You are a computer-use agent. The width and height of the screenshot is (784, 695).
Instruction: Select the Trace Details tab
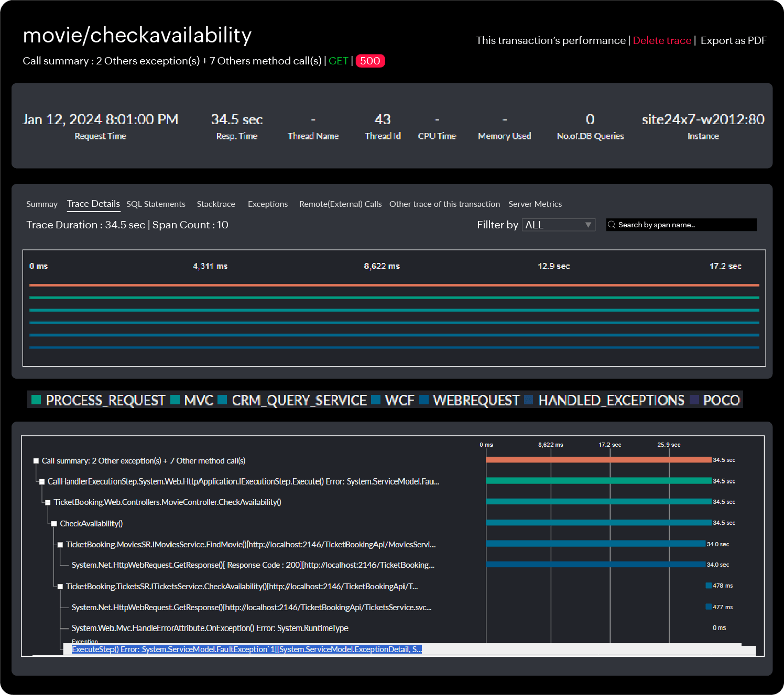coord(93,204)
